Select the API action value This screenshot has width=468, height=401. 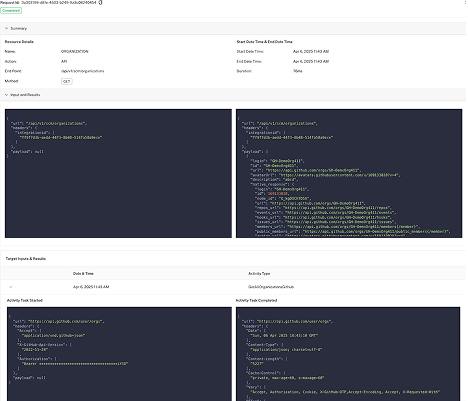64,61
